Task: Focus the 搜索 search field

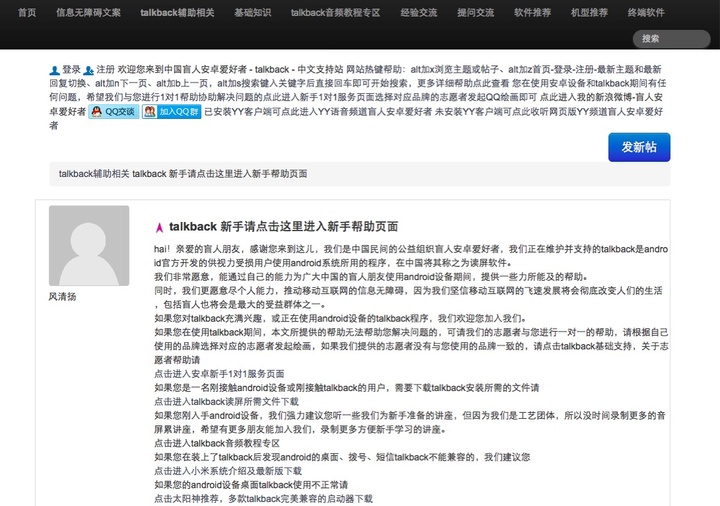Action: coord(671,39)
